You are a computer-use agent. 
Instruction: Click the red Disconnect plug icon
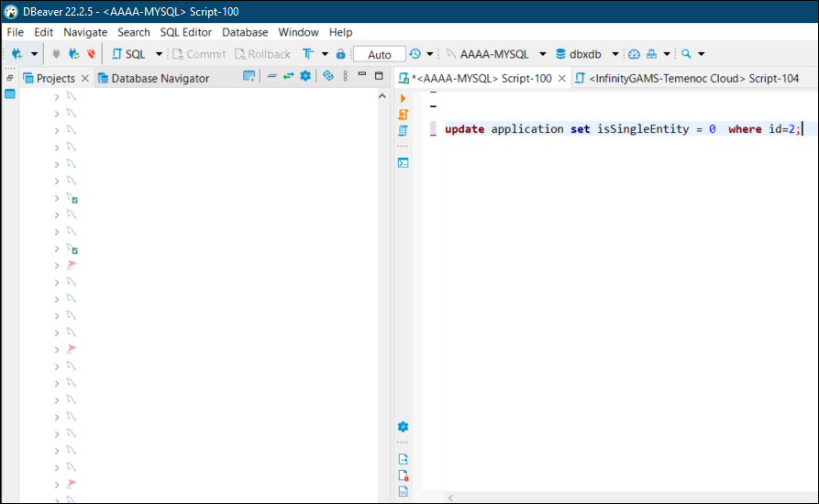click(91, 54)
